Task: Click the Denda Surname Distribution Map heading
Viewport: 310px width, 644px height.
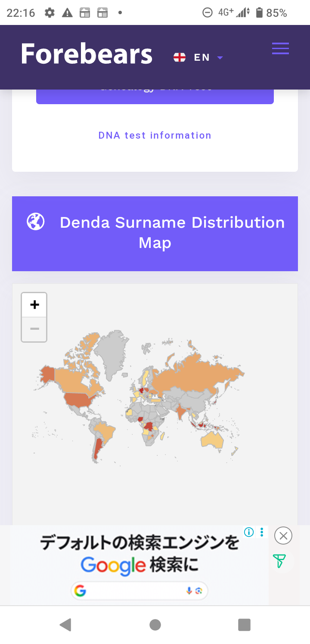Action: (x=172, y=232)
